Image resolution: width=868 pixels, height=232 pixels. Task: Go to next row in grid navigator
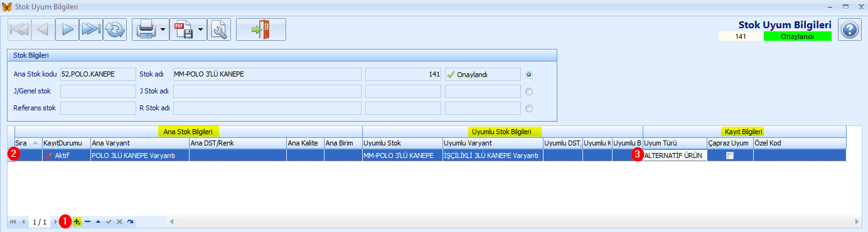(x=56, y=222)
